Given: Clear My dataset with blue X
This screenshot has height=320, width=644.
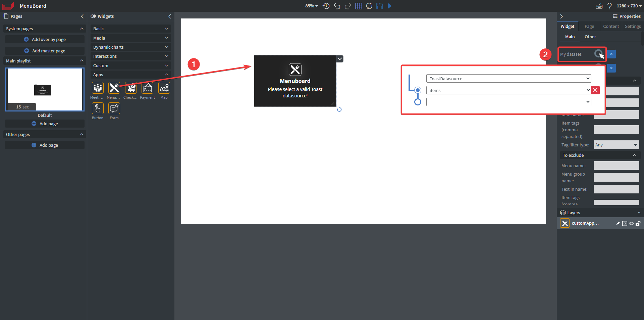Looking at the screenshot, I should [x=611, y=54].
